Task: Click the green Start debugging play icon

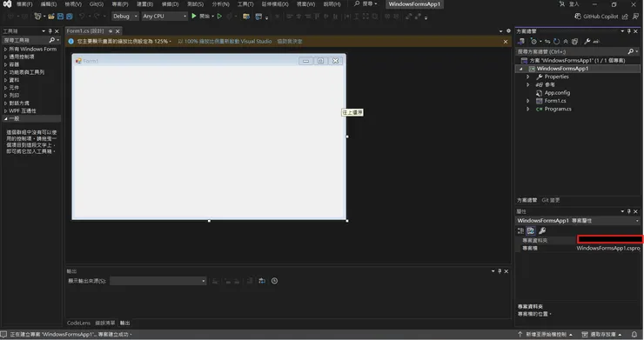Action: (x=194, y=16)
